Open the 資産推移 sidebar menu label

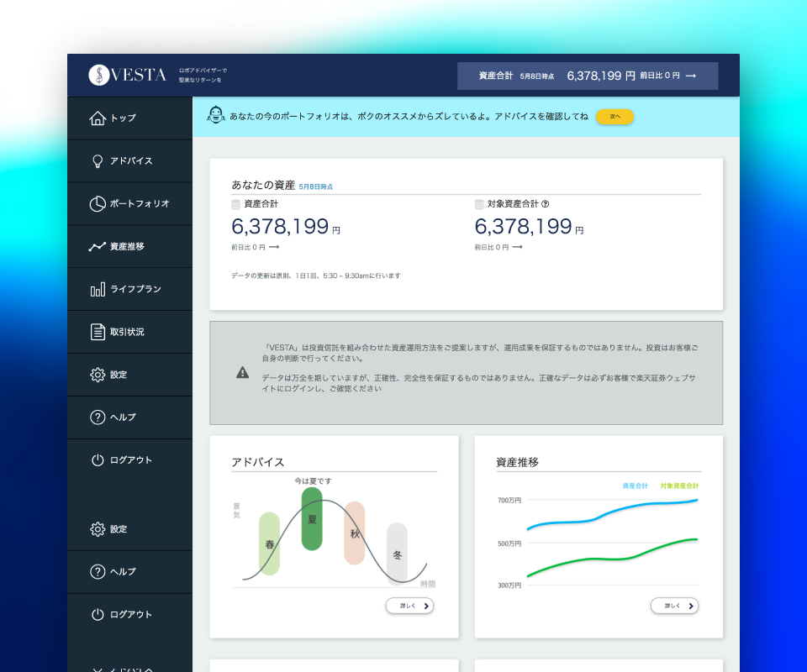click(127, 247)
